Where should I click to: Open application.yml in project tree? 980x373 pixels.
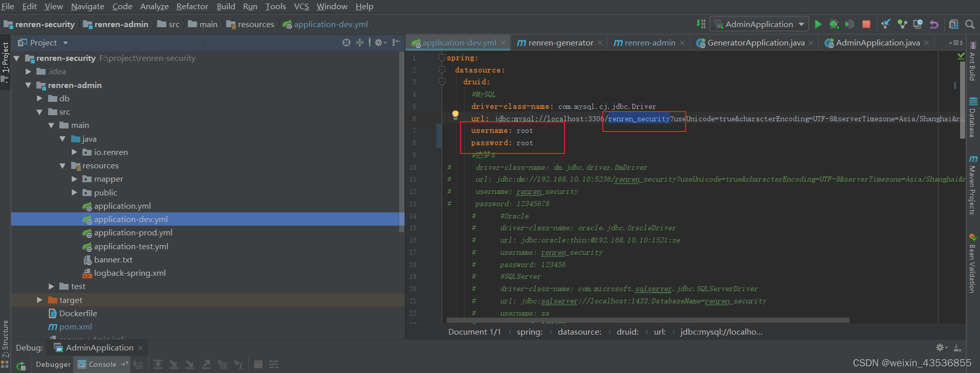coord(122,206)
